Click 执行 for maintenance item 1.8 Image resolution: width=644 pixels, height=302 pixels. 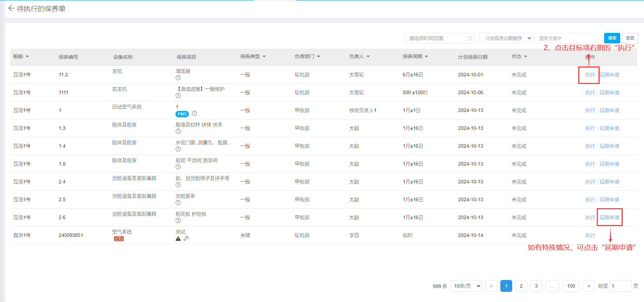590,164
